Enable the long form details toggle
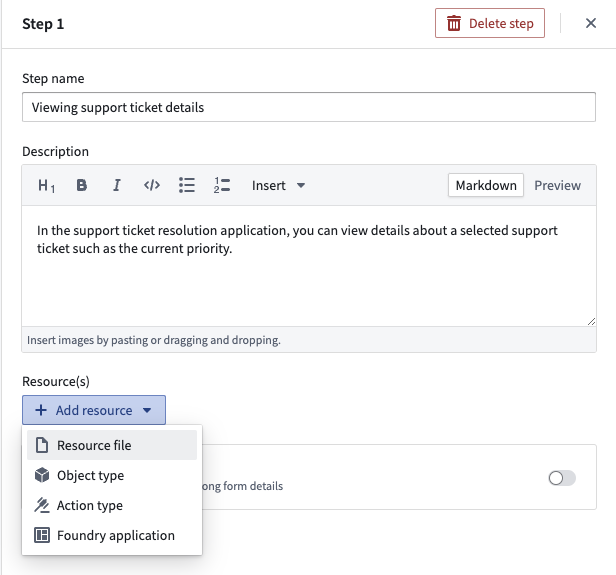This screenshot has height=575, width=616. pos(562,478)
